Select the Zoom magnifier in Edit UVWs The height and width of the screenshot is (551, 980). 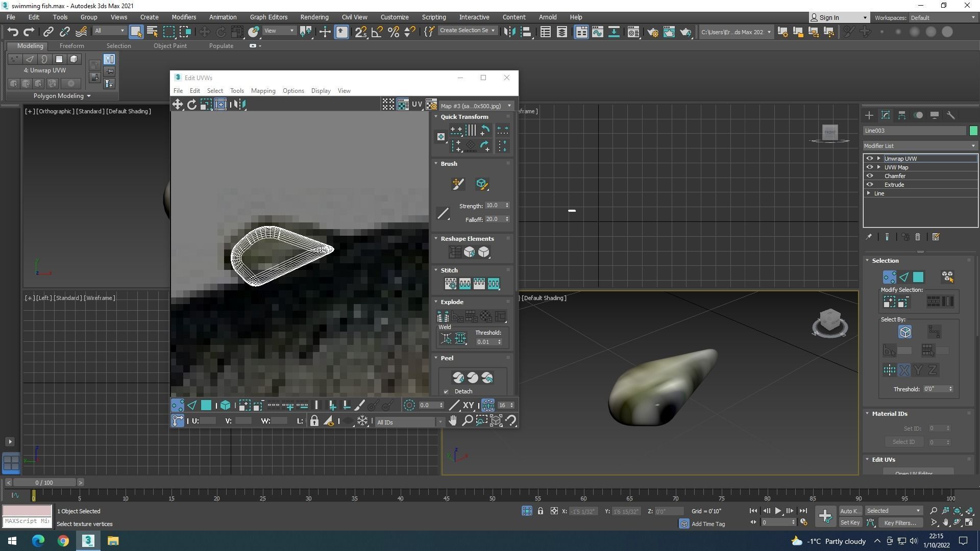(467, 421)
